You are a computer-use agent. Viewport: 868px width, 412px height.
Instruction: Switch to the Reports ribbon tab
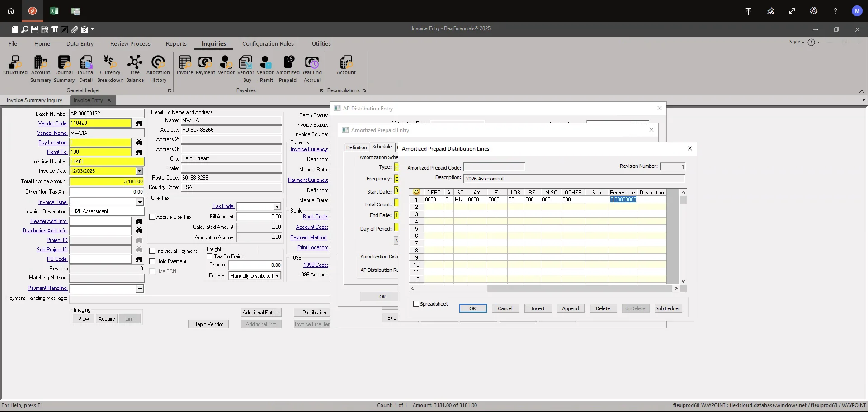(x=176, y=43)
